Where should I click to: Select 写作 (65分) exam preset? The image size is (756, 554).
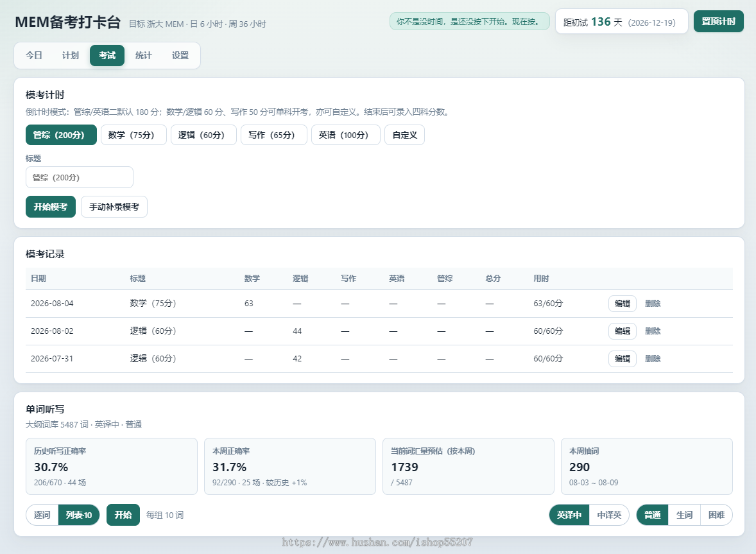coord(274,135)
